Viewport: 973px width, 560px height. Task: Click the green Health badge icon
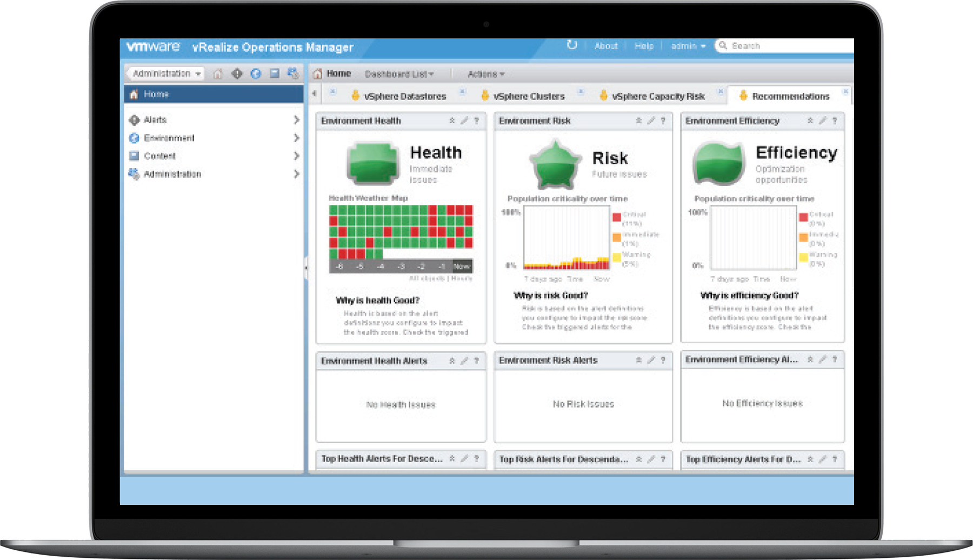372,163
